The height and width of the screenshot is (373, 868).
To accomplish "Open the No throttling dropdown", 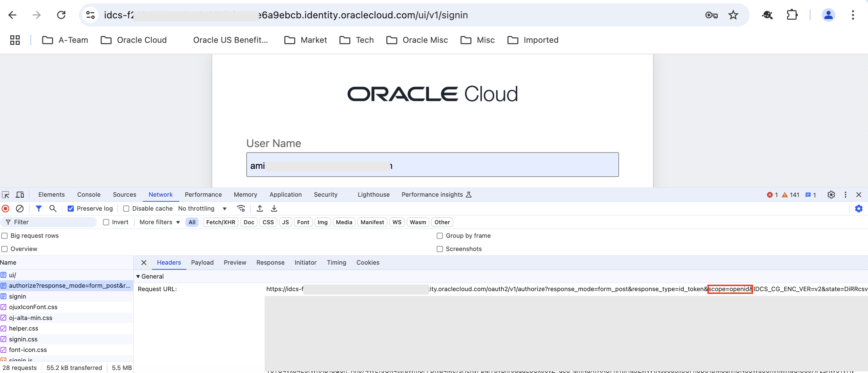I will [202, 209].
